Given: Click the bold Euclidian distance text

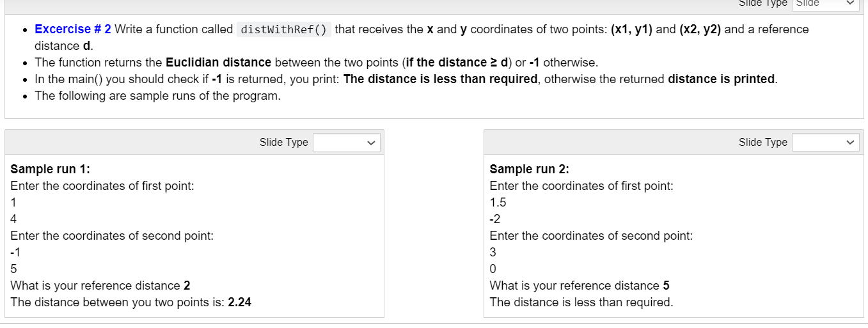Looking at the screenshot, I should 219,63.
